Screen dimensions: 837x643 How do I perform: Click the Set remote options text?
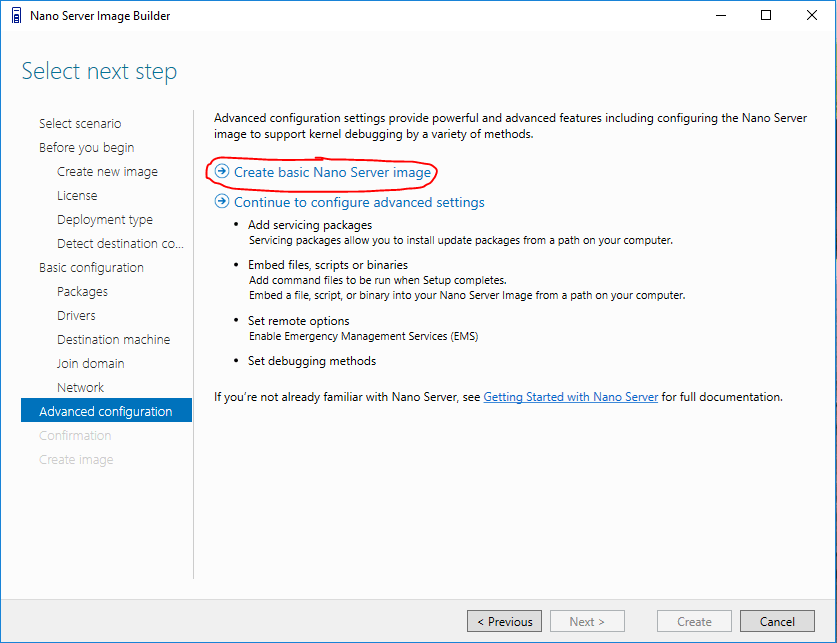298,321
